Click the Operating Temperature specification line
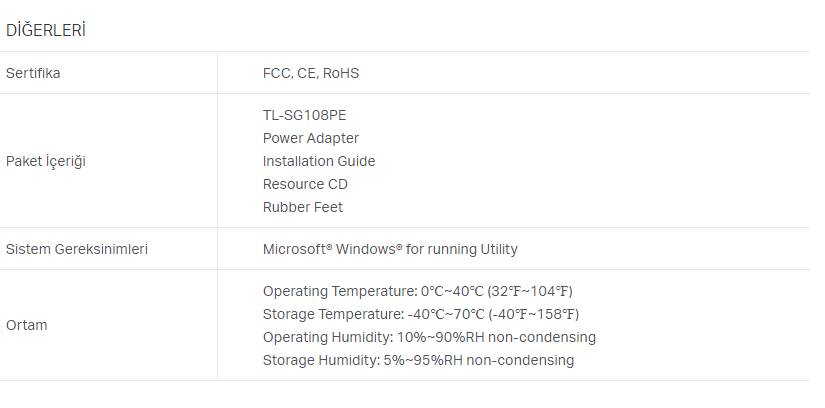 point(418,291)
